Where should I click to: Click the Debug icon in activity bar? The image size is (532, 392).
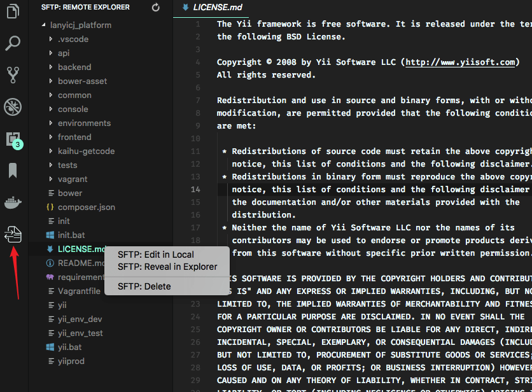pyautogui.click(x=13, y=107)
